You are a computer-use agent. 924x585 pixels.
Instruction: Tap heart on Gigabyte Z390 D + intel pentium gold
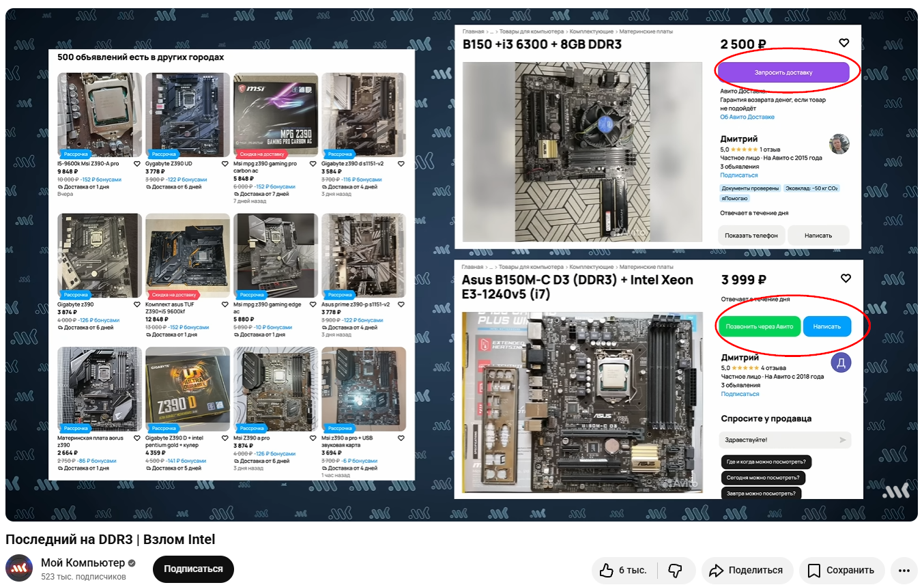225,438
